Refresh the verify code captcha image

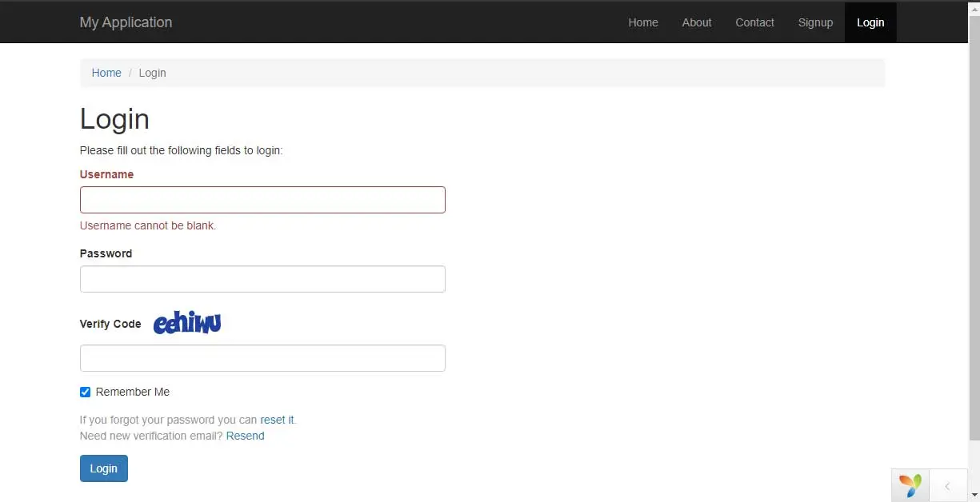coord(187,323)
